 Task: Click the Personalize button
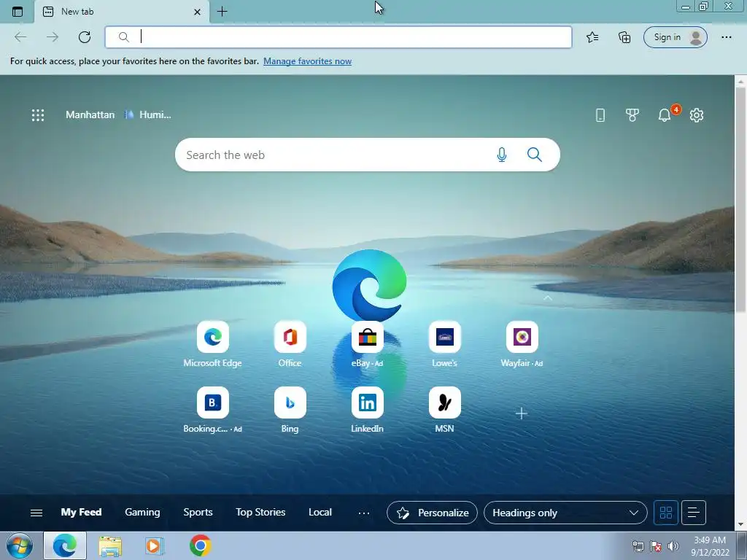(432, 513)
